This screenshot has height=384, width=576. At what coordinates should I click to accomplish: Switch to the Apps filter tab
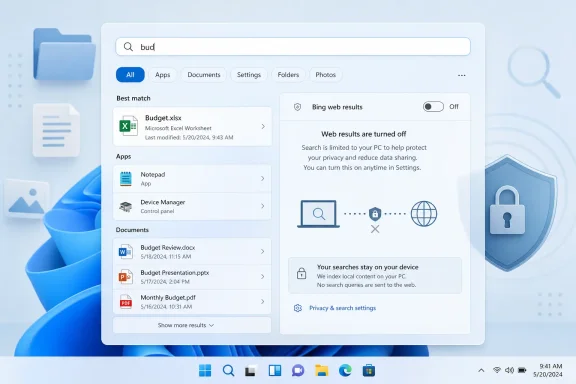point(162,75)
